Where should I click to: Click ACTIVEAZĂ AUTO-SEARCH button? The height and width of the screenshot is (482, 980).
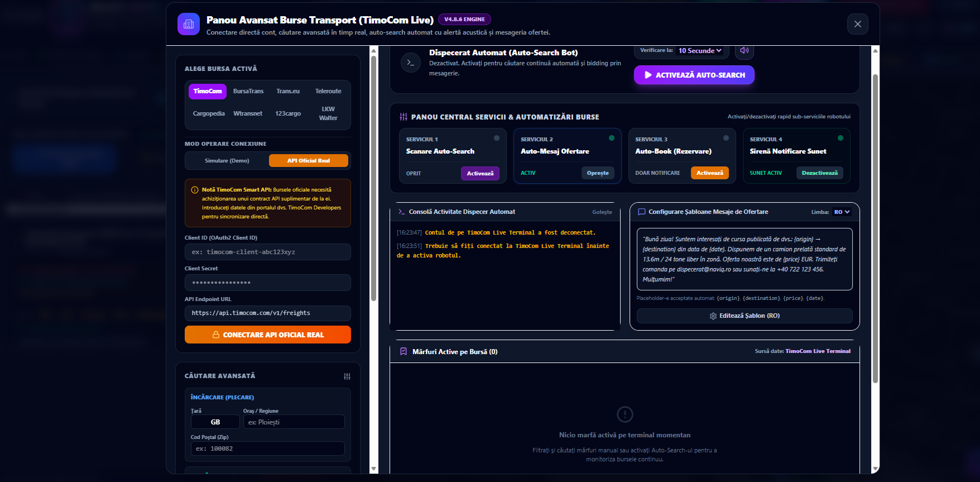point(694,75)
